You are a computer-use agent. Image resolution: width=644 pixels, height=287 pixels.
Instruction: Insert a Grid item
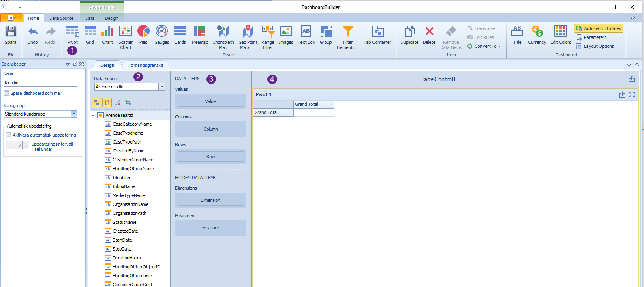click(90, 35)
